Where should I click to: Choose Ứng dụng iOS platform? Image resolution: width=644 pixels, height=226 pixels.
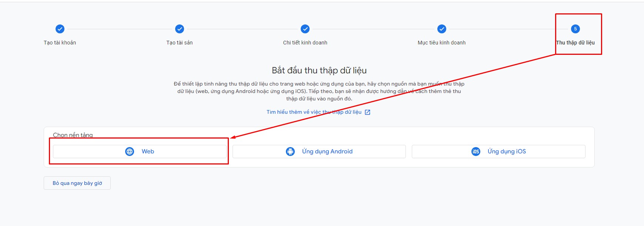click(498, 152)
